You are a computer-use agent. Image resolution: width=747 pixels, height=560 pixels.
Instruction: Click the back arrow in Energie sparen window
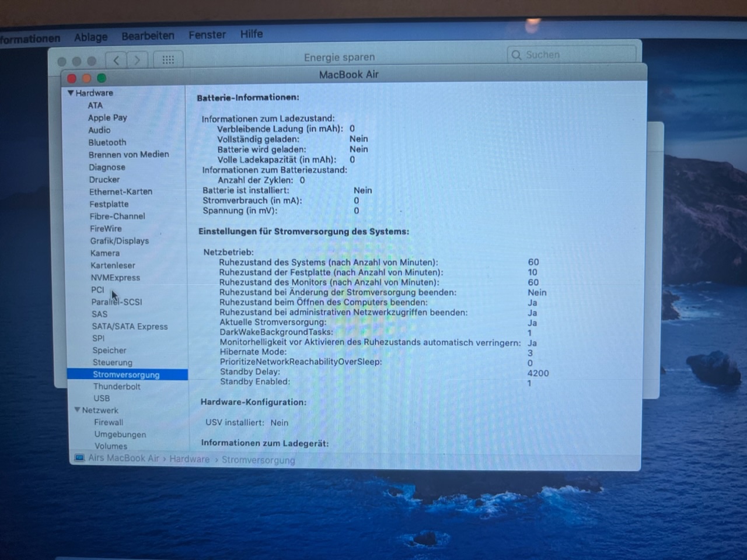[x=116, y=60]
